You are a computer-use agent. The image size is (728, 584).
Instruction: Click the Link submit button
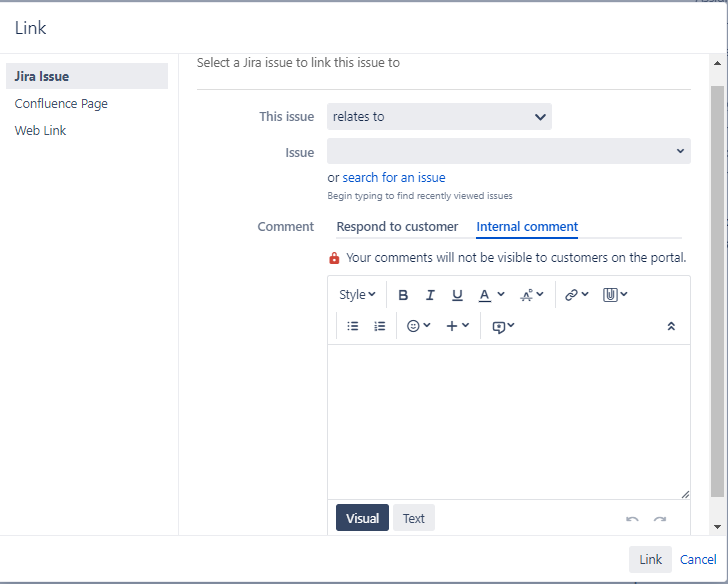(650, 559)
